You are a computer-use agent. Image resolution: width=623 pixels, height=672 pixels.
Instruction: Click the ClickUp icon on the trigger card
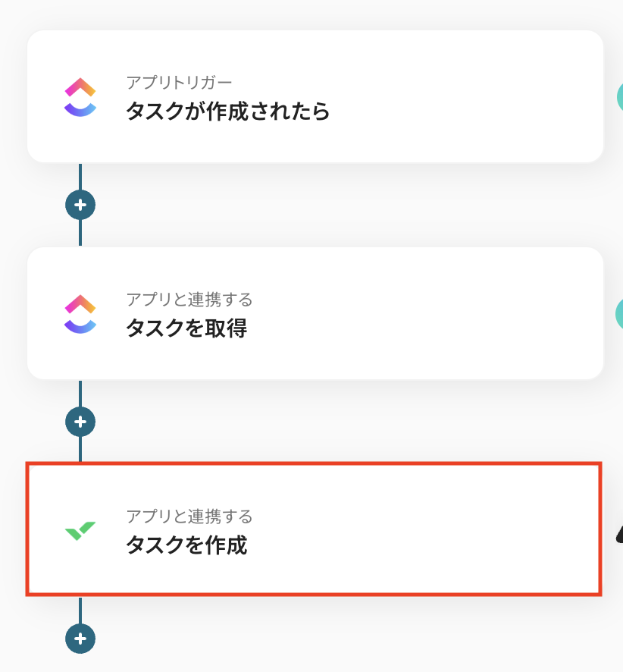click(x=80, y=98)
